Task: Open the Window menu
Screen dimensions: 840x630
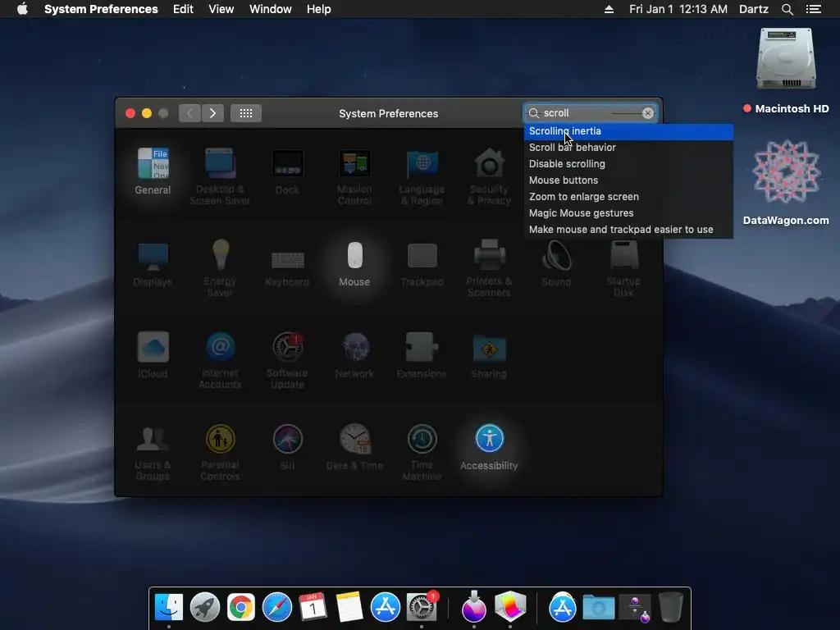Action: (x=271, y=9)
